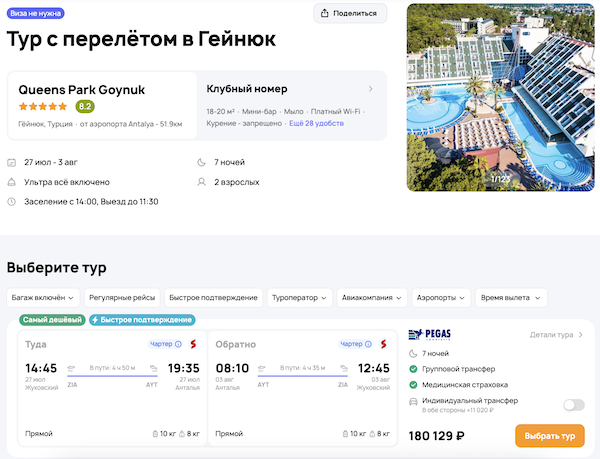Click the moon icon next to 7 ночей
The image size is (600, 459).
pos(204,162)
